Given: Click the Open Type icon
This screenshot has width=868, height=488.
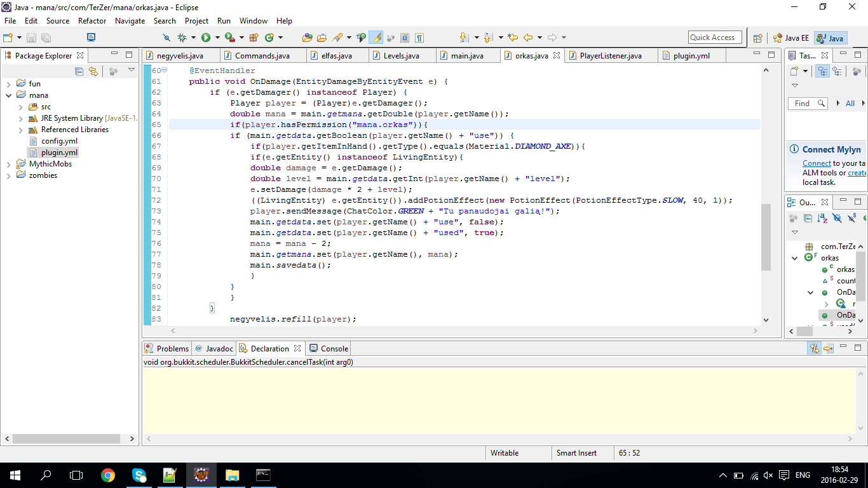Looking at the screenshot, I should [307, 37].
